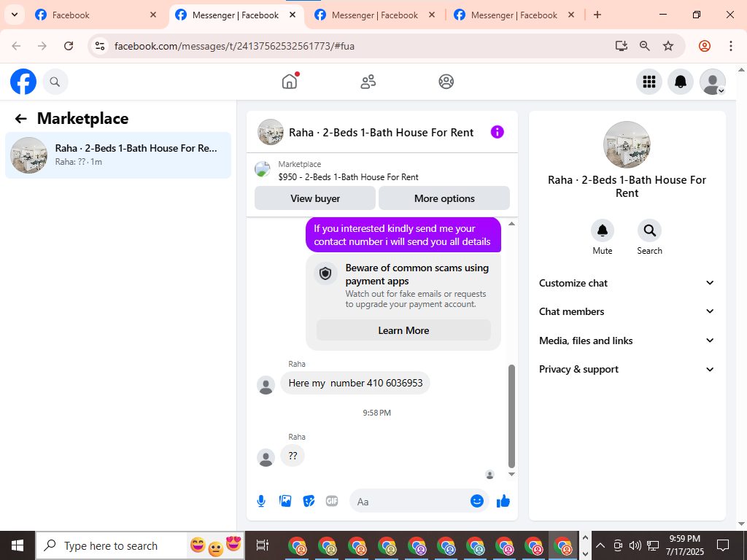The width and height of the screenshot is (747, 560).
Task: Open Chrome profile icon
Action: tap(705, 46)
